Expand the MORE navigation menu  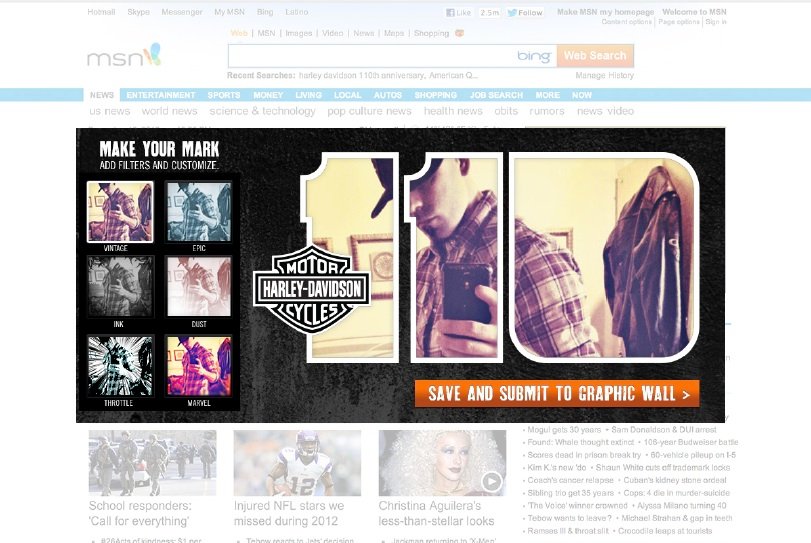(548, 95)
